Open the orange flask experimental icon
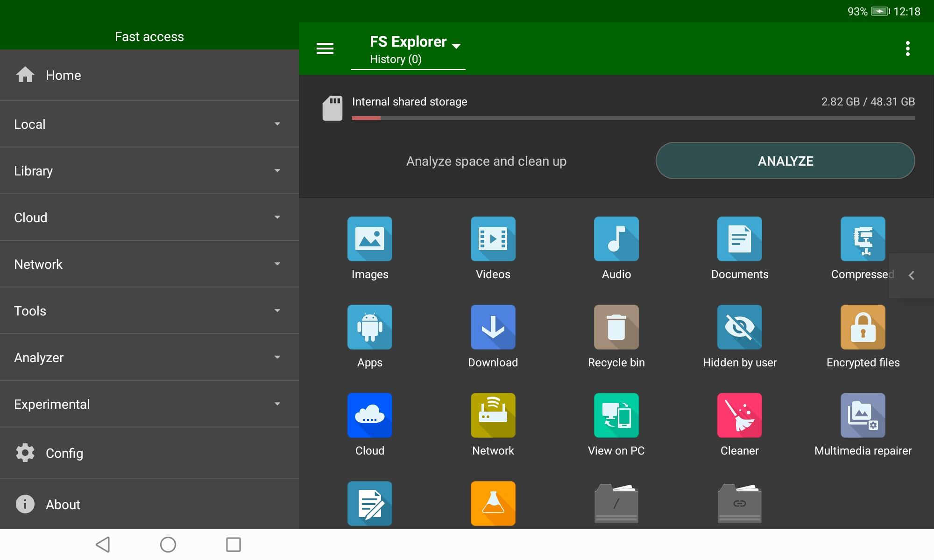Image resolution: width=934 pixels, height=560 pixels. point(493,504)
